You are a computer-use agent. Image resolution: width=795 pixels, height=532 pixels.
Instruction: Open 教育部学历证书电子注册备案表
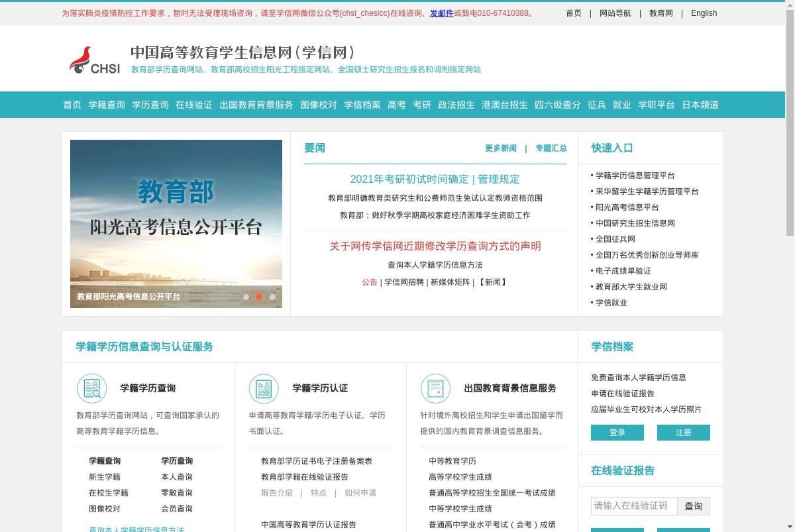317,461
